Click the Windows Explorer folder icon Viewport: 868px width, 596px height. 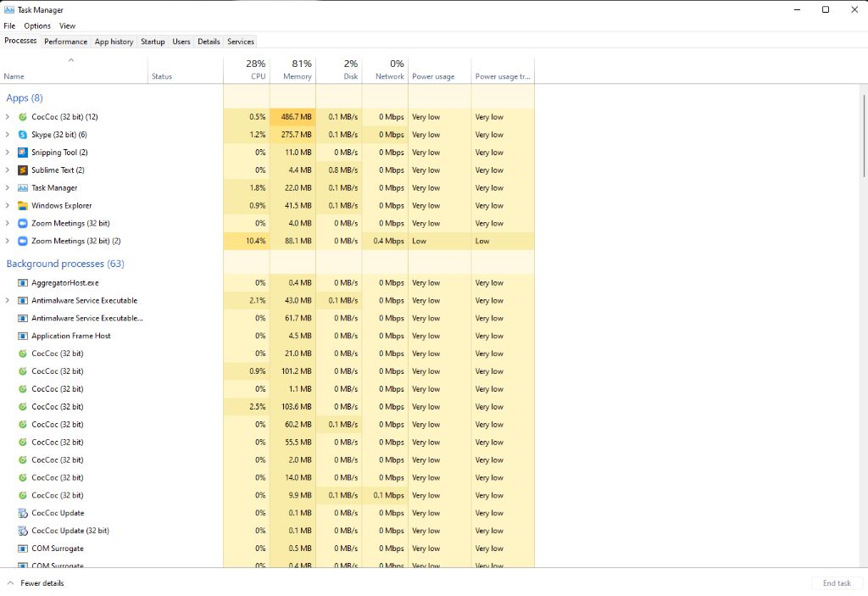pyautogui.click(x=23, y=205)
